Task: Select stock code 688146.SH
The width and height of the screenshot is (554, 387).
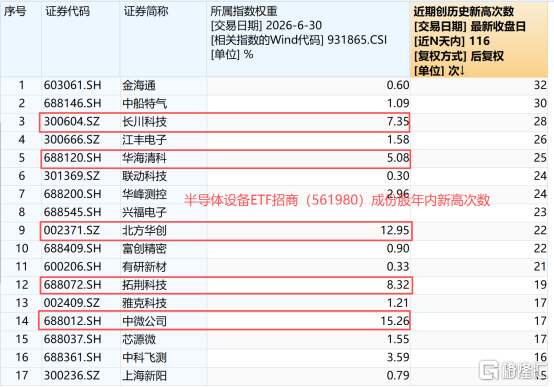Action: 72,103
